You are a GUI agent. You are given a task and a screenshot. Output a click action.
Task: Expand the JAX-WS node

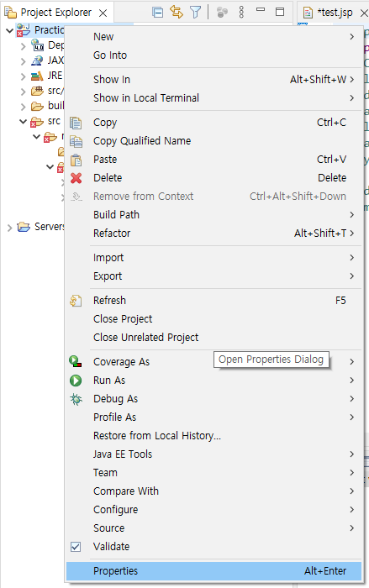point(24,61)
